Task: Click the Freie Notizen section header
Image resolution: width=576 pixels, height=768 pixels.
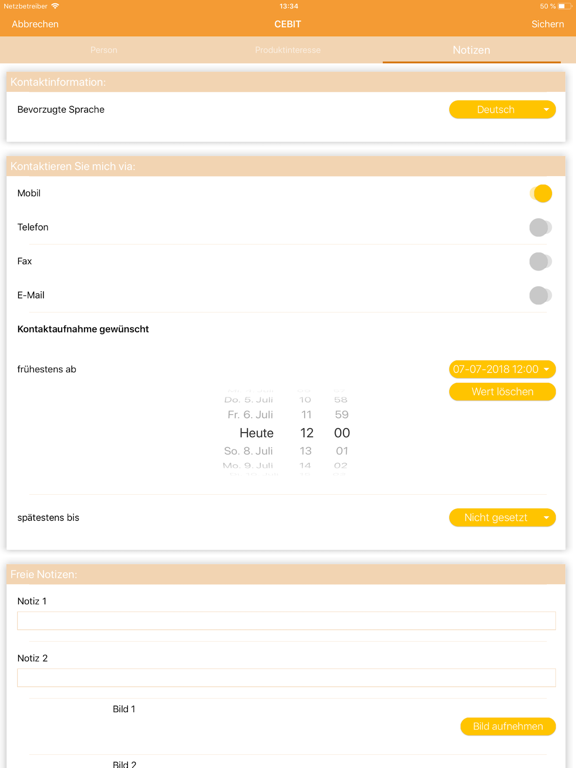Action: point(286,575)
